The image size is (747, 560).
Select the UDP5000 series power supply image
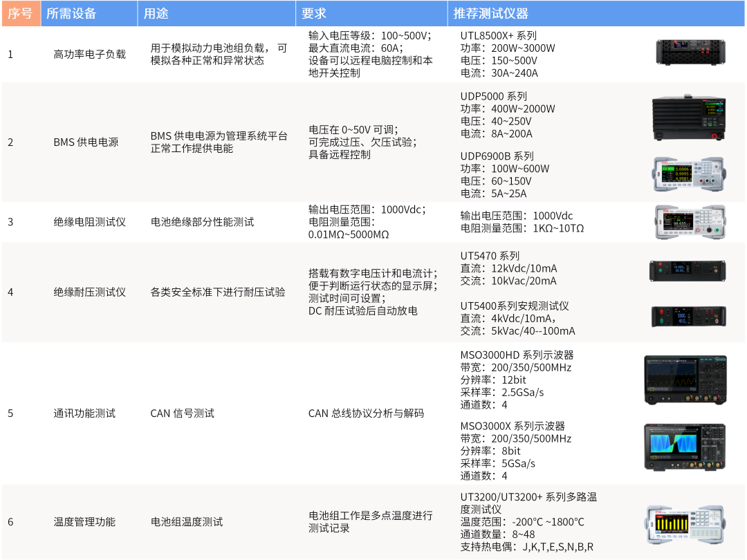(x=689, y=117)
